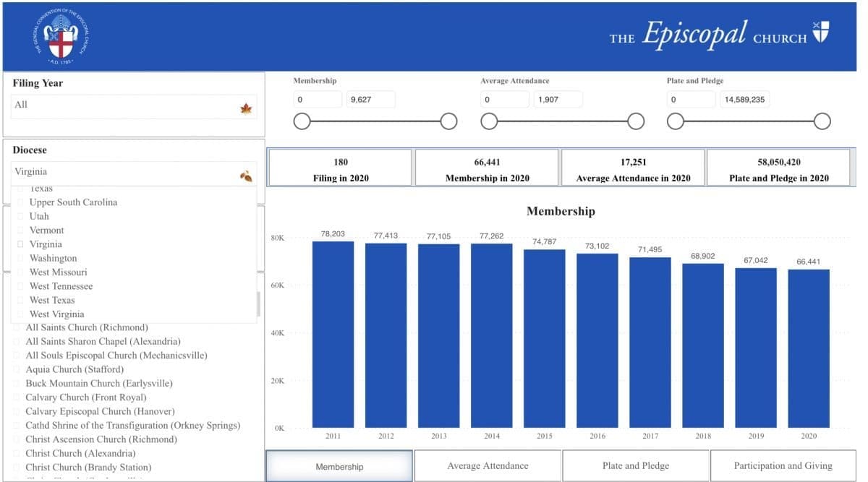Clear the Diocese filter using acorn icon
Screen dimensions: 868x482
coord(246,176)
